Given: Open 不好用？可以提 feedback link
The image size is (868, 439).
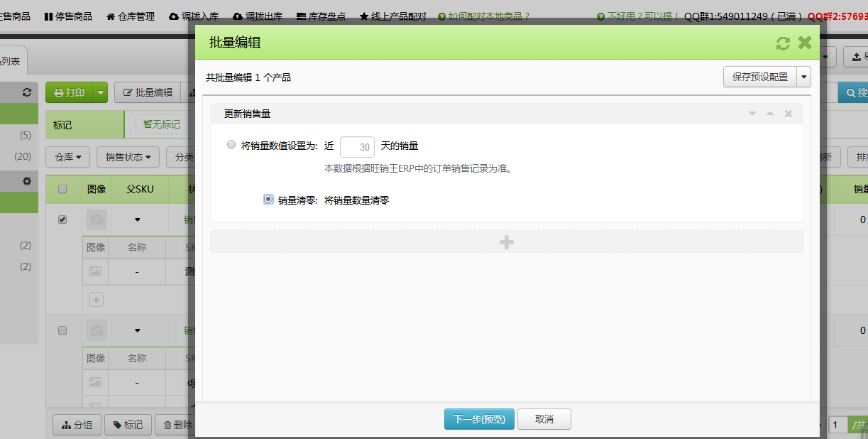Looking at the screenshot, I should pyautogui.click(x=638, y=16).
